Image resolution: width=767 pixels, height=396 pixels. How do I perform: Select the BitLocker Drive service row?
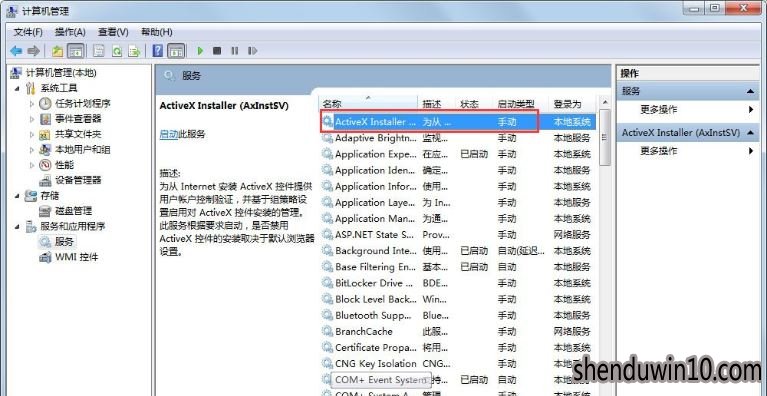[458, 283]
